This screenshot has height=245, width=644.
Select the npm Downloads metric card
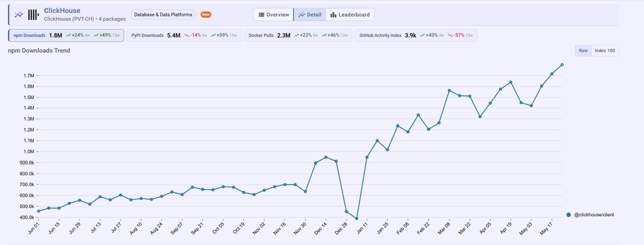[x=67, y=35]
